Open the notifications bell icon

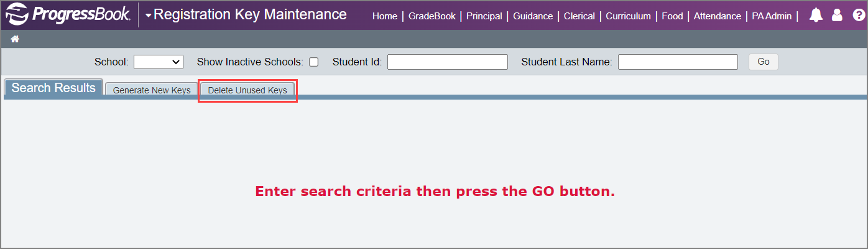point(816,16)
